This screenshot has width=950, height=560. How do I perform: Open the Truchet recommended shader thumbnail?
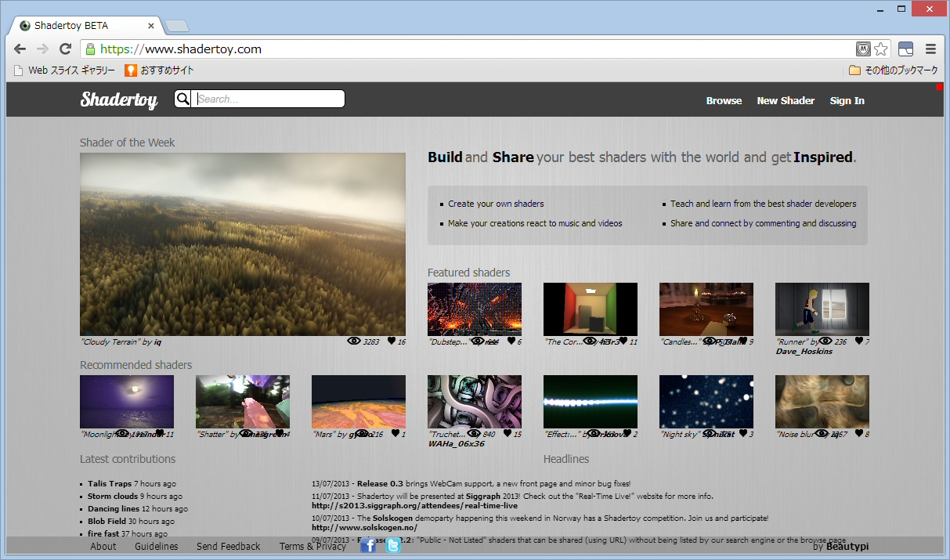[475, 402]
